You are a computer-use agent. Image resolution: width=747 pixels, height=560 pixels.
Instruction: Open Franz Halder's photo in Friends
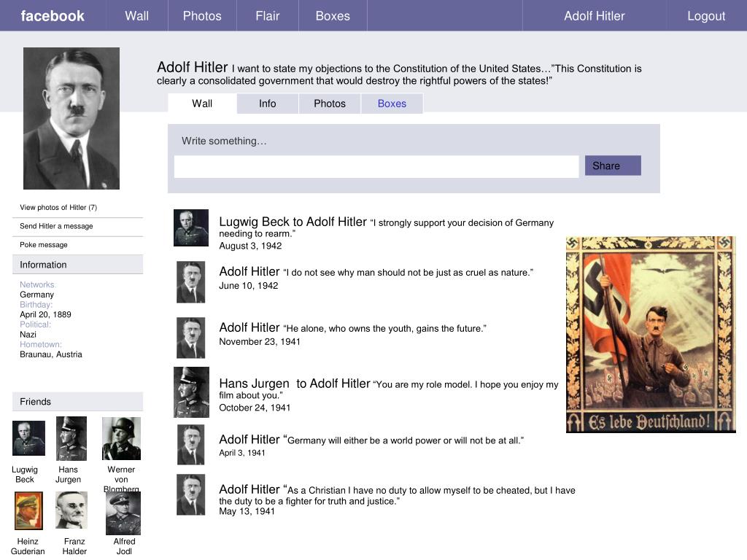[x=71, y=510]
